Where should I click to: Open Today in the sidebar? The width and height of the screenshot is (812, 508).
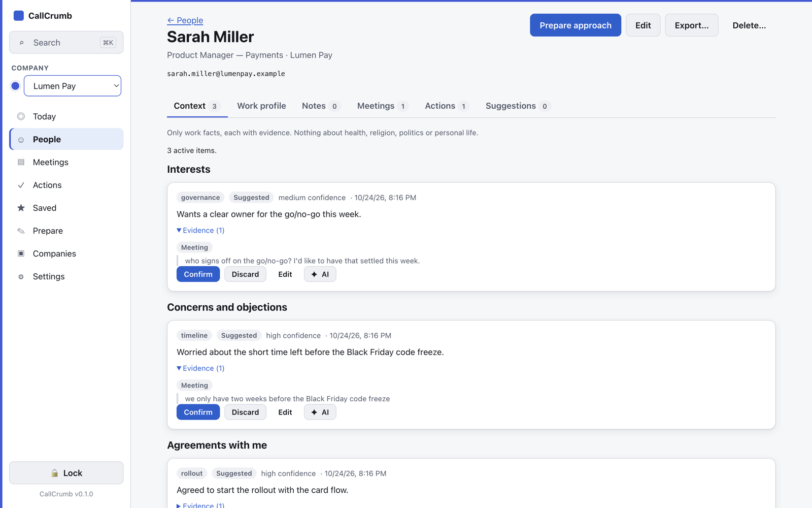66,116
